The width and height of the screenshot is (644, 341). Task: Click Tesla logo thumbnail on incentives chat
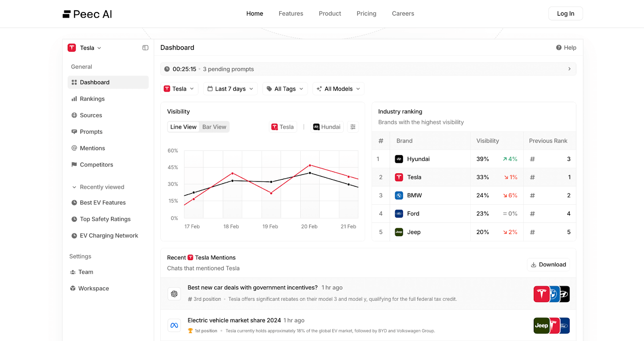pos(541,294)
